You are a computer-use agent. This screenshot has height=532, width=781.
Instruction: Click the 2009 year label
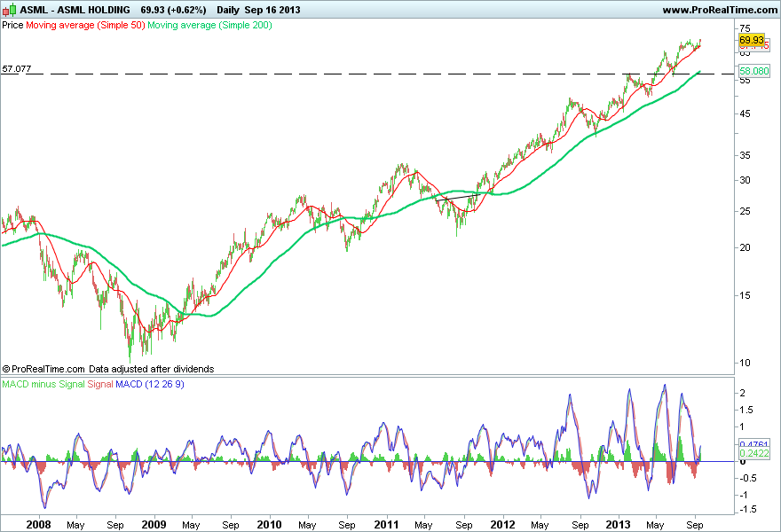(x=154, y=525)
